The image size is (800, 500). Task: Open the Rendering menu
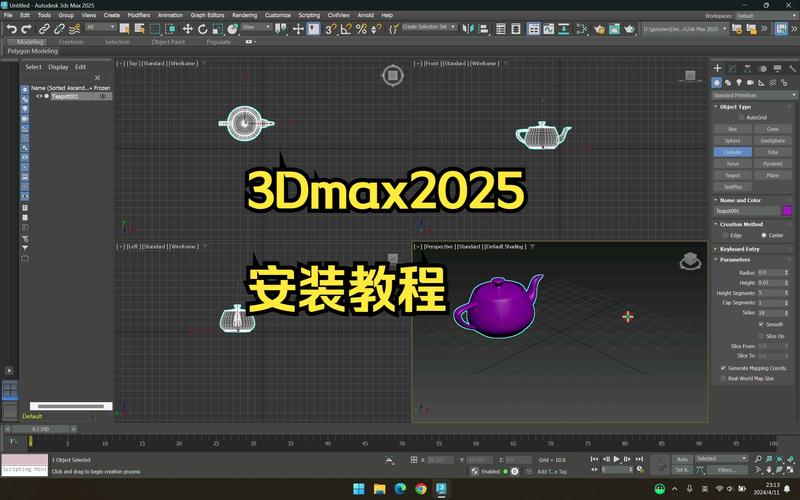pyautogui.click(x=244, y=15)
